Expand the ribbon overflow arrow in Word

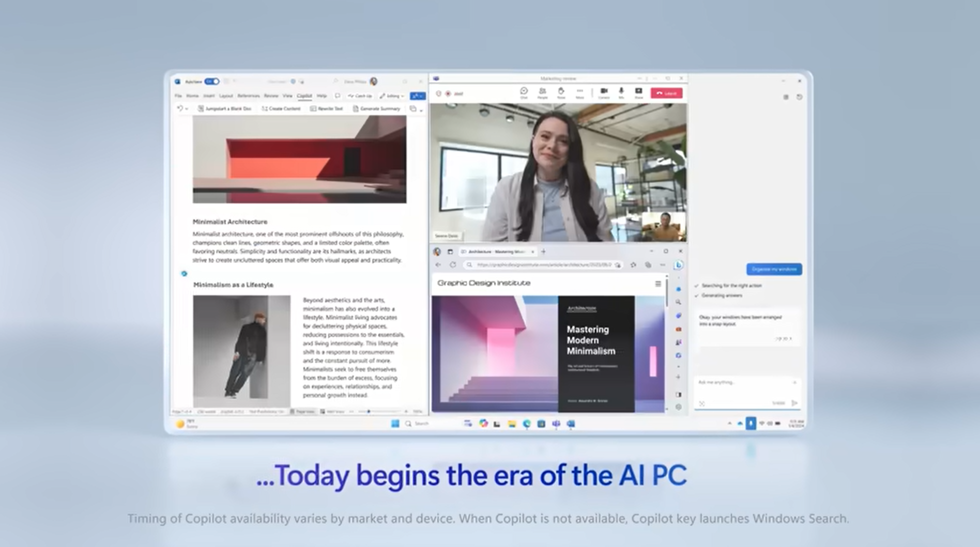click(421, 110)
